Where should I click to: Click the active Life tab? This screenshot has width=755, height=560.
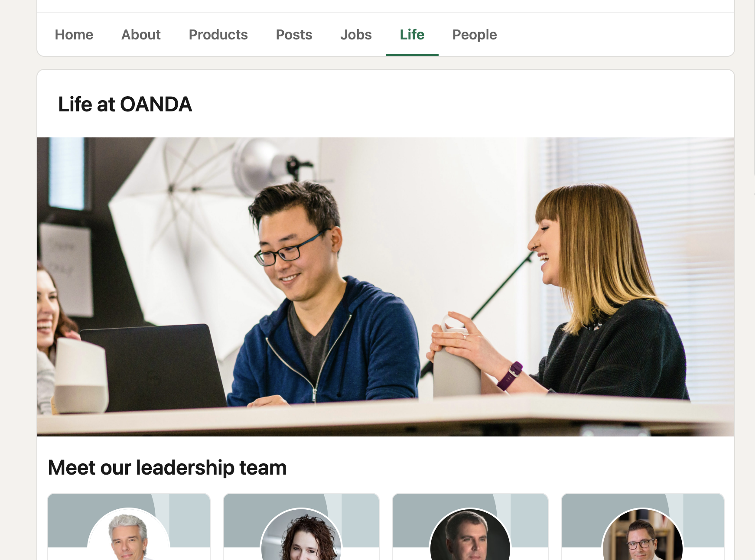tap(412, 35)
